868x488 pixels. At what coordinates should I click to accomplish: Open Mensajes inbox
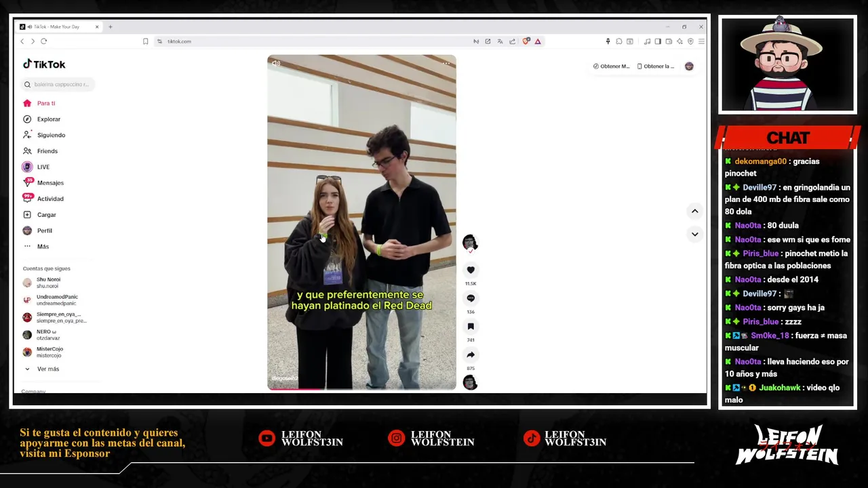(x=43, y=183)
